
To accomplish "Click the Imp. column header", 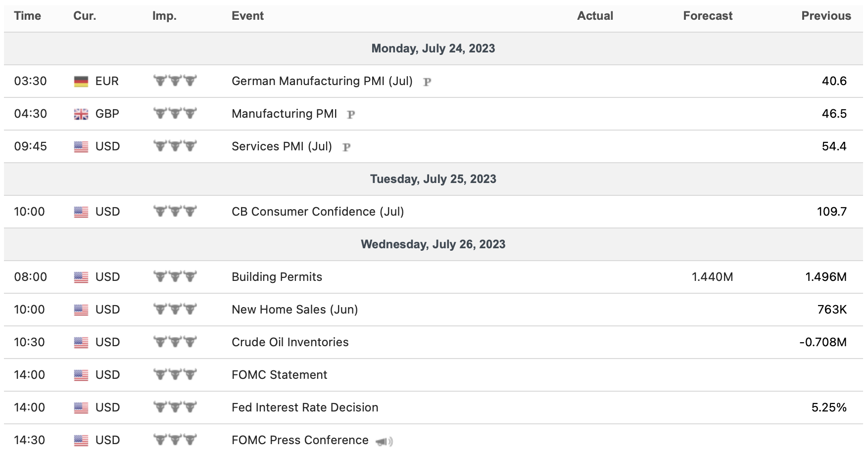I will (x=164, y=16).
